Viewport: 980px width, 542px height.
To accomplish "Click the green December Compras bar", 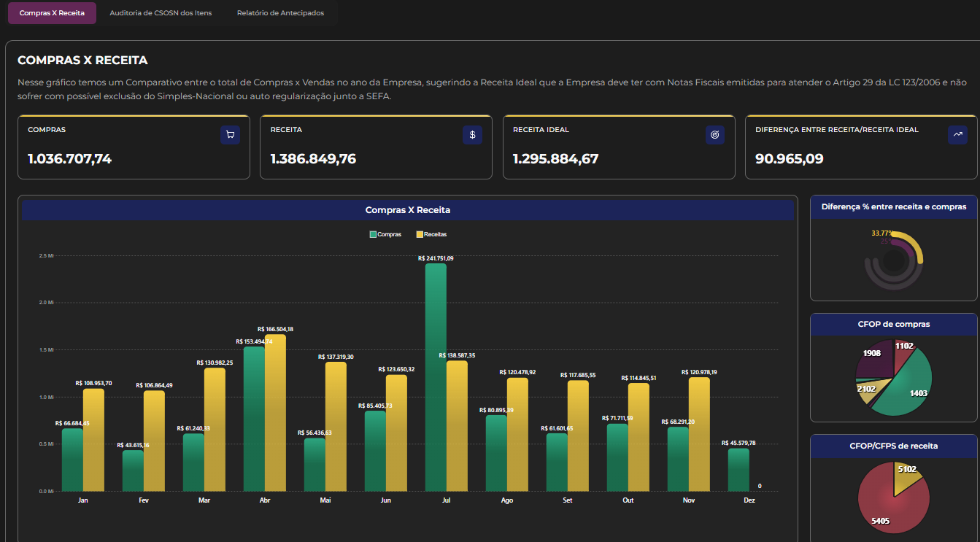I will point(738,471).
